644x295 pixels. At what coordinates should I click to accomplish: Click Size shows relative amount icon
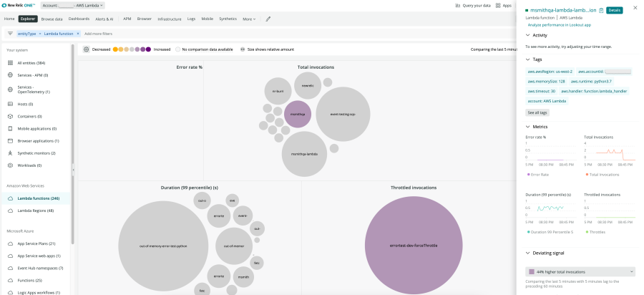[243, 49]
